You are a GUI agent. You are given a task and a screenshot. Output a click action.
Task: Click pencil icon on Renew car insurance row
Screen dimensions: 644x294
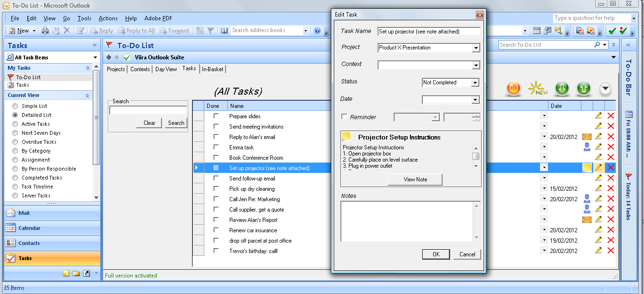pos(598,230)
